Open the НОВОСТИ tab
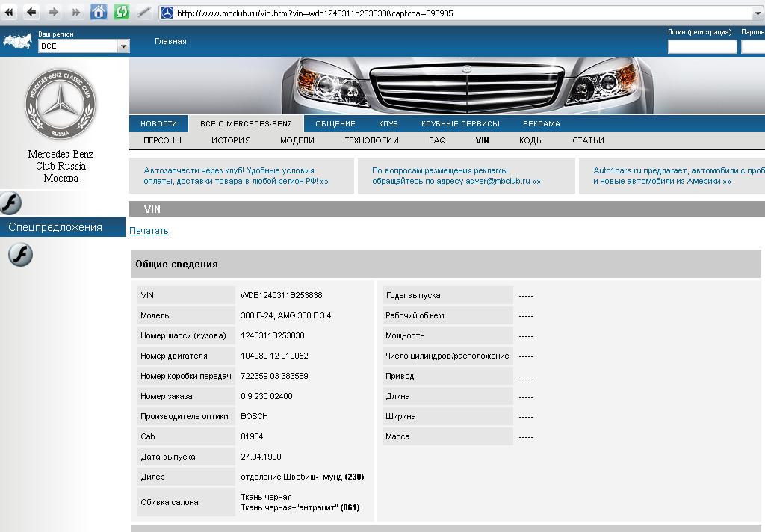The image size is (765, 532). 158,123
